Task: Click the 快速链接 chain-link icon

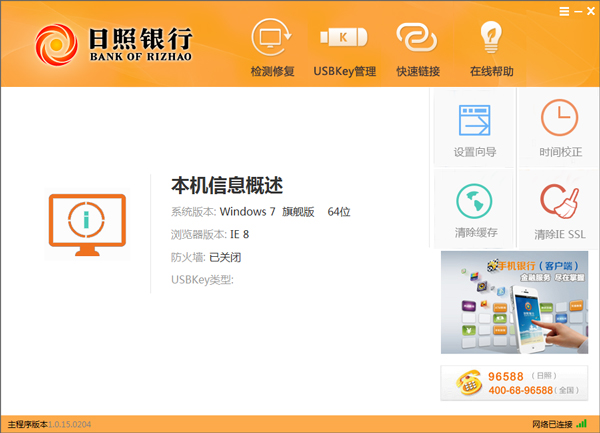Action: [417, 40]
